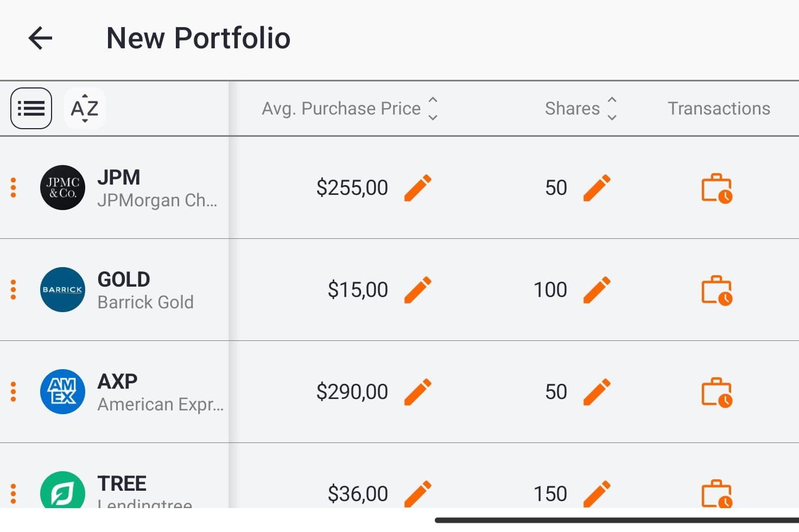
Task: Edit the purchase price of AXP
Action: pos(418,391)
